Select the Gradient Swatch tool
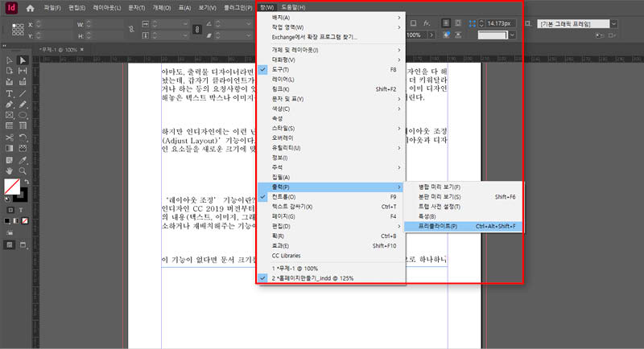This screenshot has height=349, width=644. [x=10, y=148]
